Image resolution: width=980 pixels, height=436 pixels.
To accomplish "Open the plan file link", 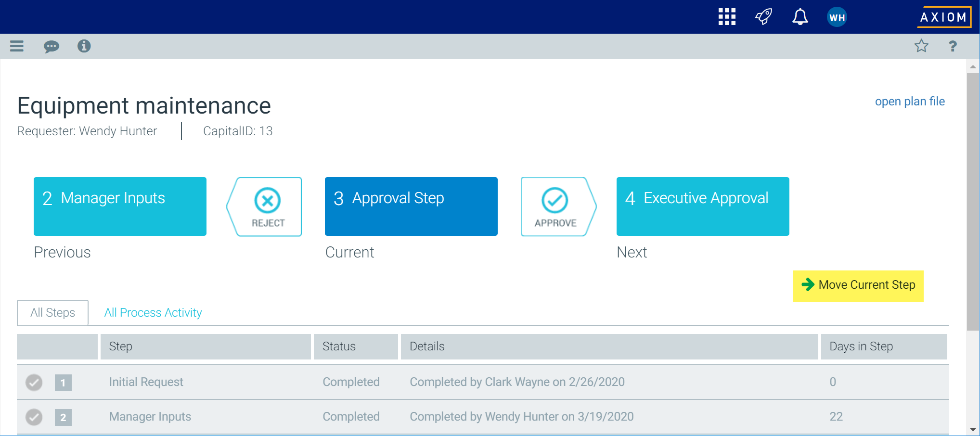I will click(x=909, y=102).
